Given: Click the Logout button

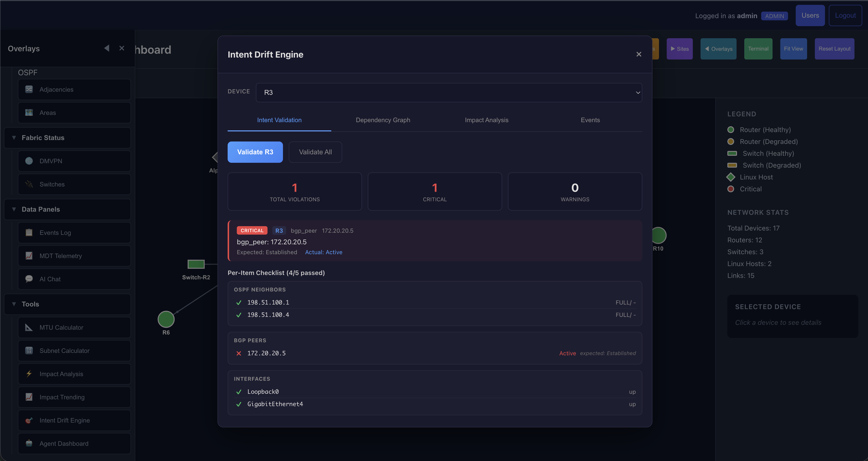Looking at the screenshot, I should click(845, 15).
